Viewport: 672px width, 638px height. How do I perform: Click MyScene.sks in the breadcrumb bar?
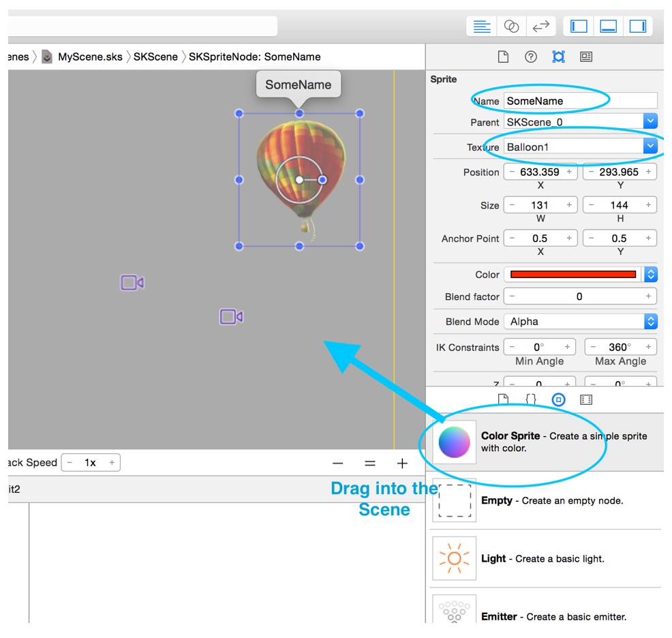(90, 57)
